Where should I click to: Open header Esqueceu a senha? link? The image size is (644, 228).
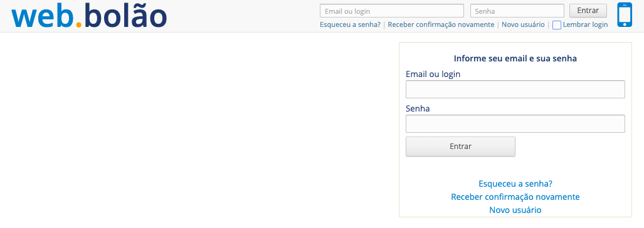pyautogui.click(x=351, y=24)
